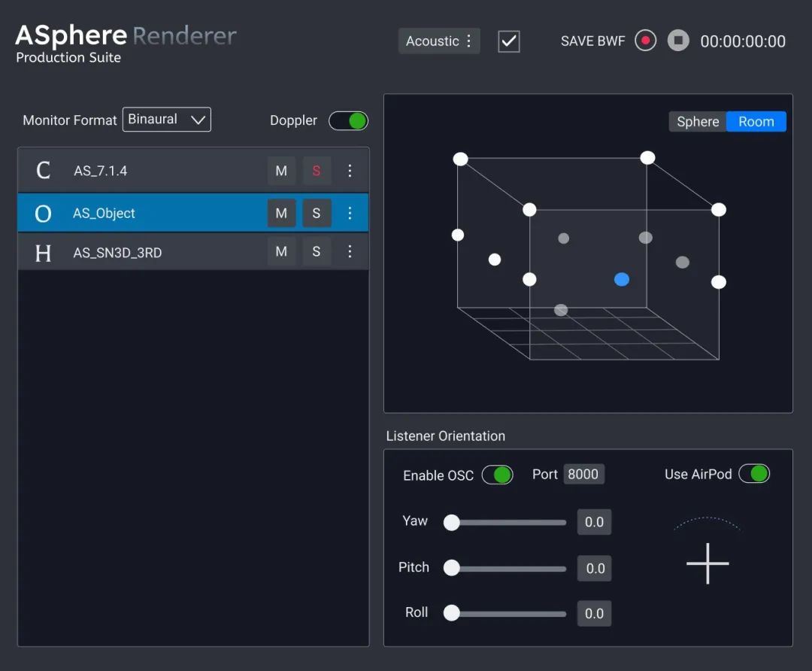
Task: Click the AirPod head orientation crosshair
Action: (707, 563)
